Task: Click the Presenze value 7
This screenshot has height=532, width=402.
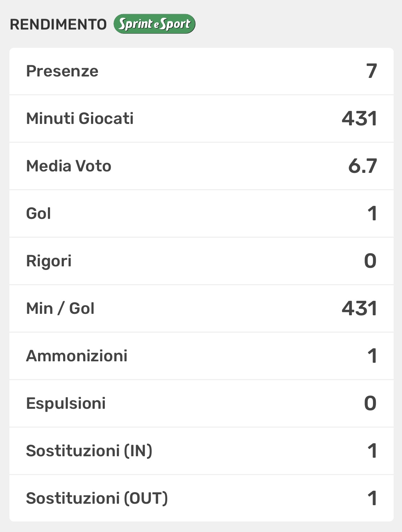Action: 372,71
